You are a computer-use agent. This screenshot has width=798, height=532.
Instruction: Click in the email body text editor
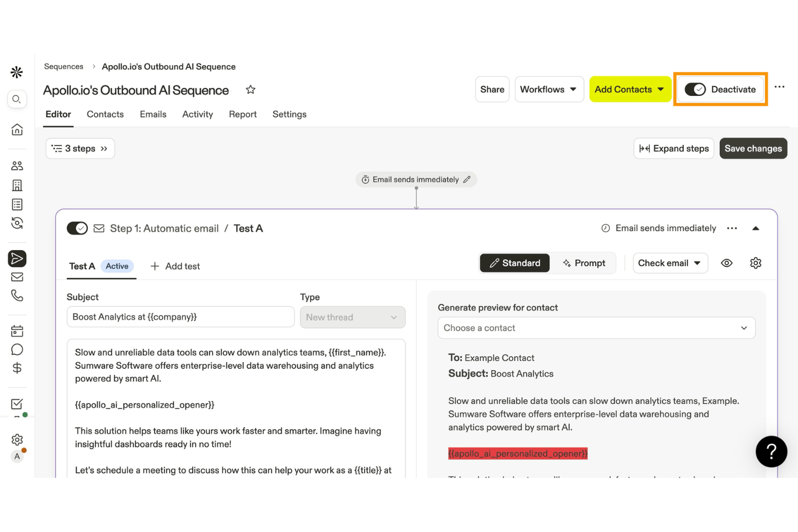click(236, 409)
